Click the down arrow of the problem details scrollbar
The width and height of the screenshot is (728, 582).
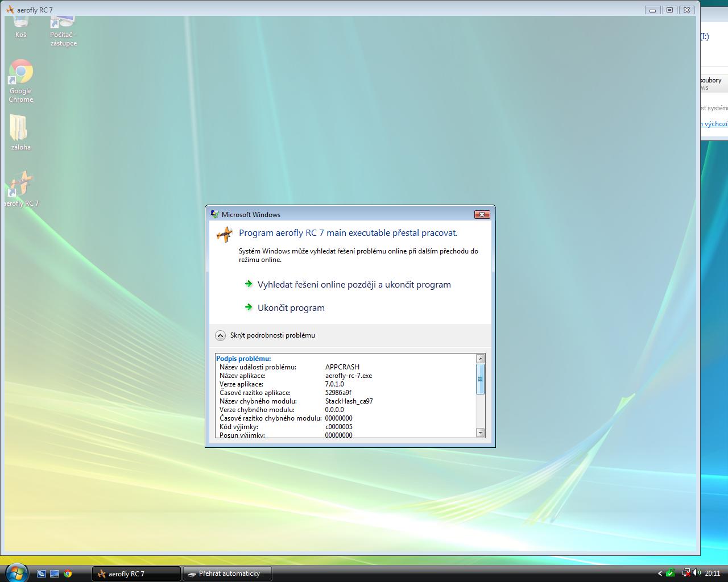click(x=481, y=433)
